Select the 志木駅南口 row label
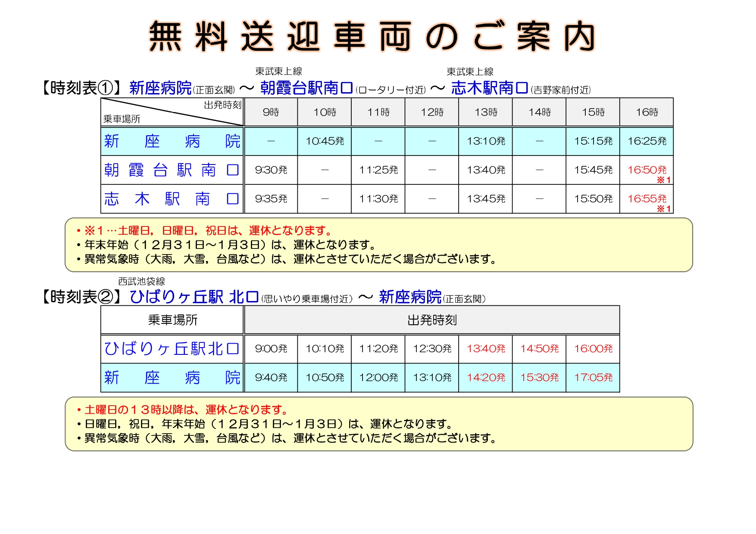 (x=172, y=199)
